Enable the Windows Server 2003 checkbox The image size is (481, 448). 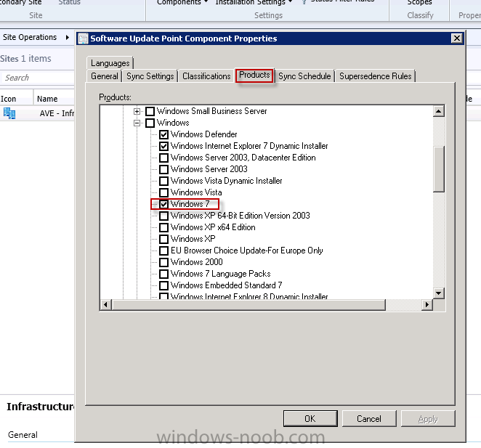click(163, 170)
